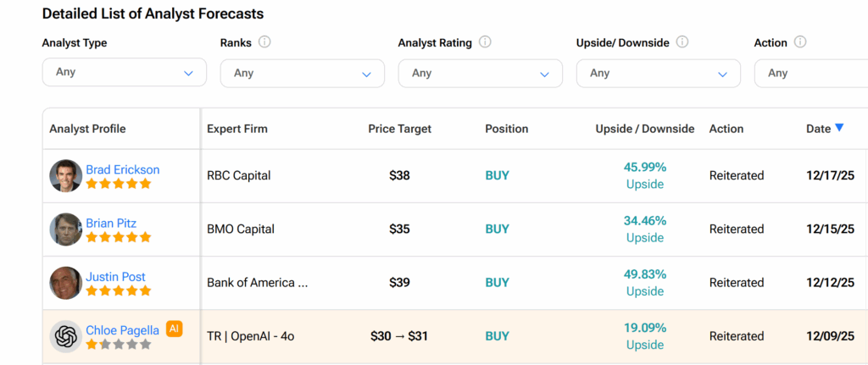Screen dimensions: 868x365
Task: Expand the Upside/Downside dropdown
Action: tap(659, 73)
